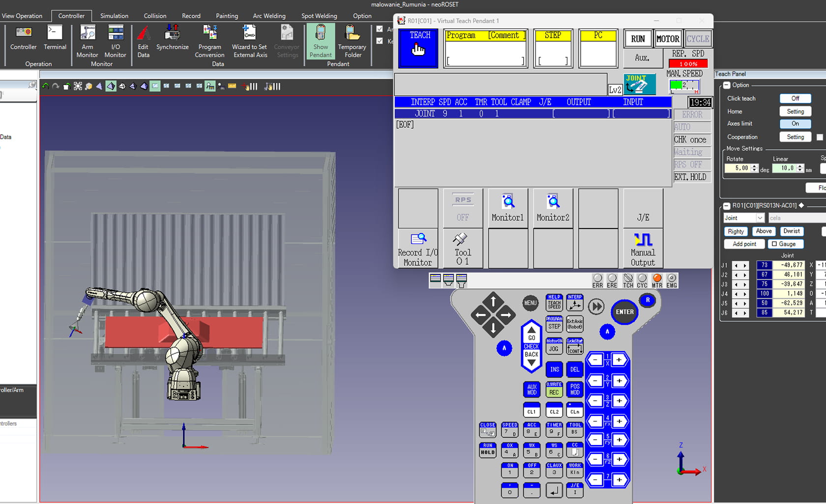Open Record I/O Monitor on pendant
This screenshot has width=826, height=504.
pyautogui.click(x=417, y=249)
